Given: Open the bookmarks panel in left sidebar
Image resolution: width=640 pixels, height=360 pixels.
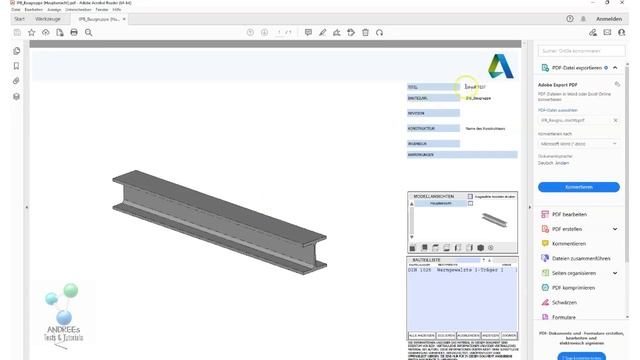Looking at the screenshot, I should point(16,66).
